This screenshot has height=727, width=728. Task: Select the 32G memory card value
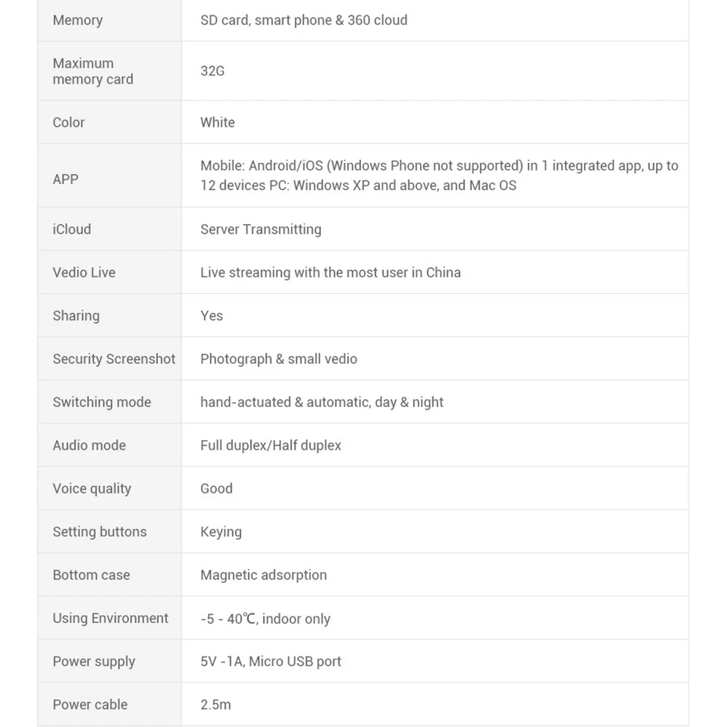pyautogui.click(x=212, y=71)
